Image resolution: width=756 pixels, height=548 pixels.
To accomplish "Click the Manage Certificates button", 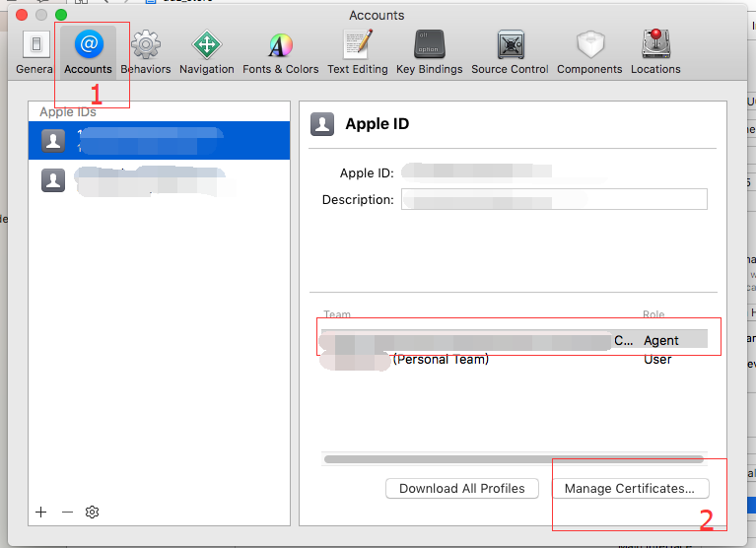I will point(630,488).
